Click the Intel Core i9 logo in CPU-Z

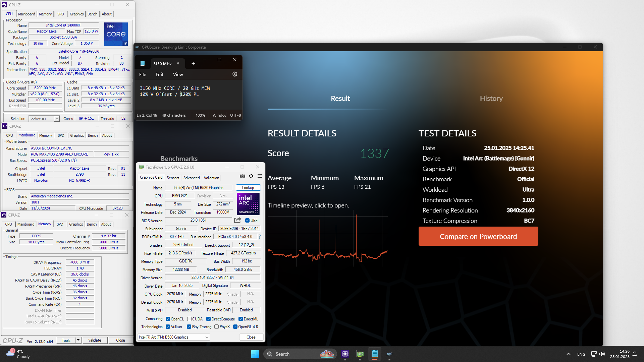click(x=116, y=34)
